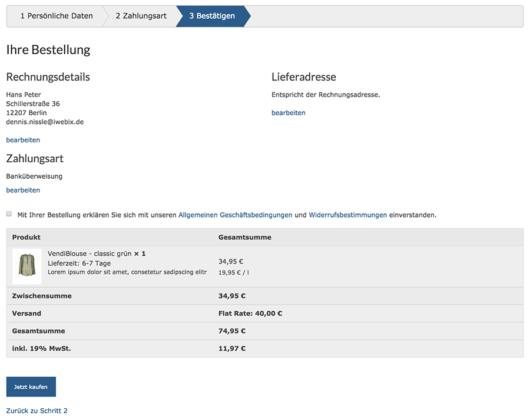
Task: Go back via Zurück zu Schritt 2
Action: click(37, 411)
